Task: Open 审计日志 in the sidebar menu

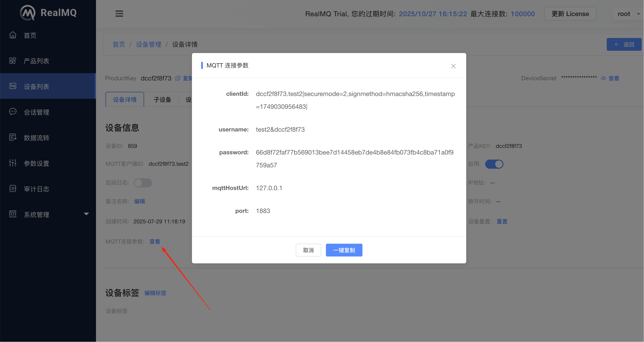Action: (x=48, y=189)
